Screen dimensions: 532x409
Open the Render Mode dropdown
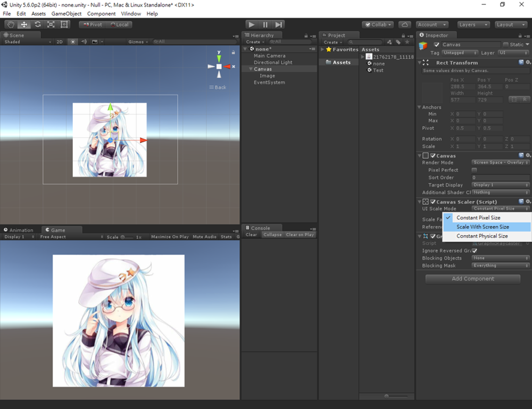[x=499, y=162]
